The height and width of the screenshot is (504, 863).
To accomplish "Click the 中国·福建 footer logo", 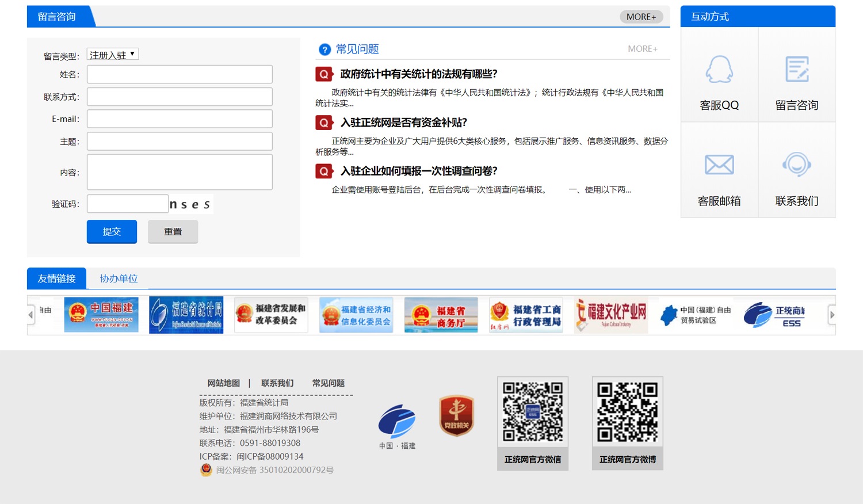I will point(397,427).
